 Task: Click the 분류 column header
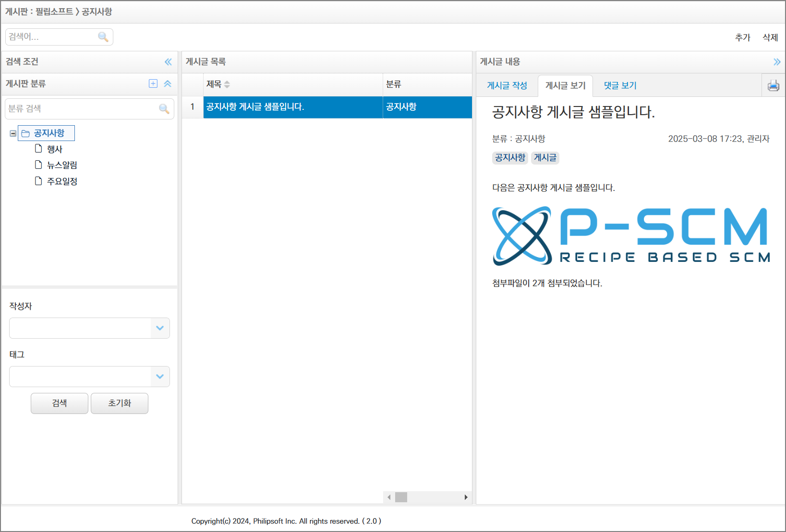(x=427, y=84)
